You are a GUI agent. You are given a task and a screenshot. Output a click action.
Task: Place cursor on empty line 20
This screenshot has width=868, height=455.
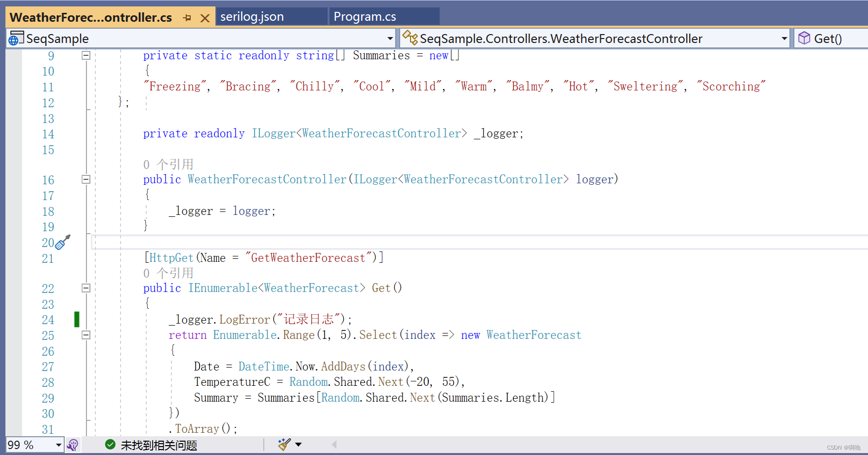coord(479,242)
